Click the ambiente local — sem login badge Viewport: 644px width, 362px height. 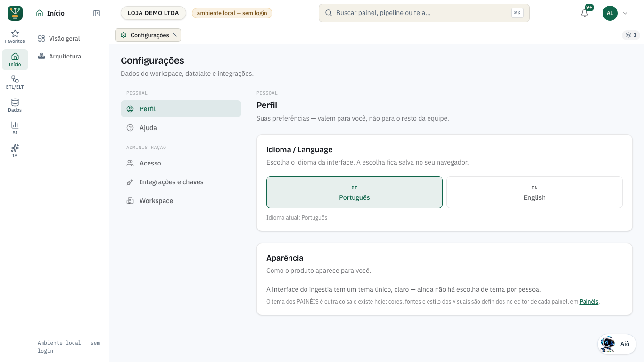click(232, 13)
